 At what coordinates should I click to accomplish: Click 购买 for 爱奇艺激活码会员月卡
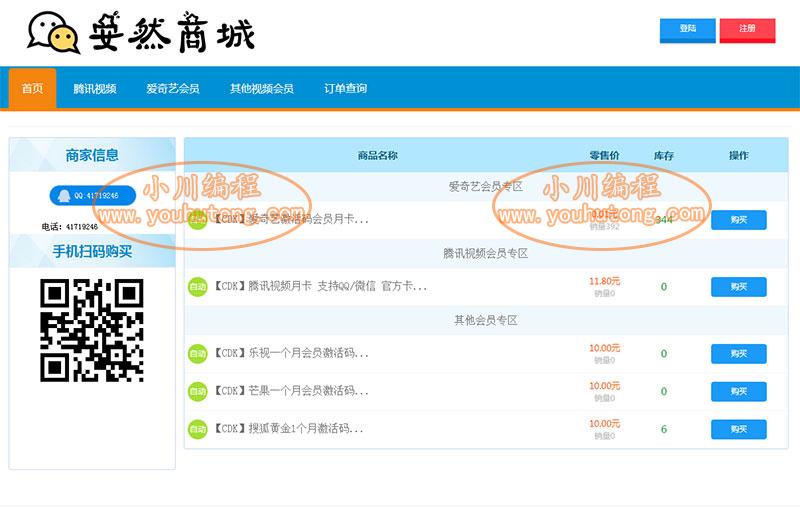[739, 220]
